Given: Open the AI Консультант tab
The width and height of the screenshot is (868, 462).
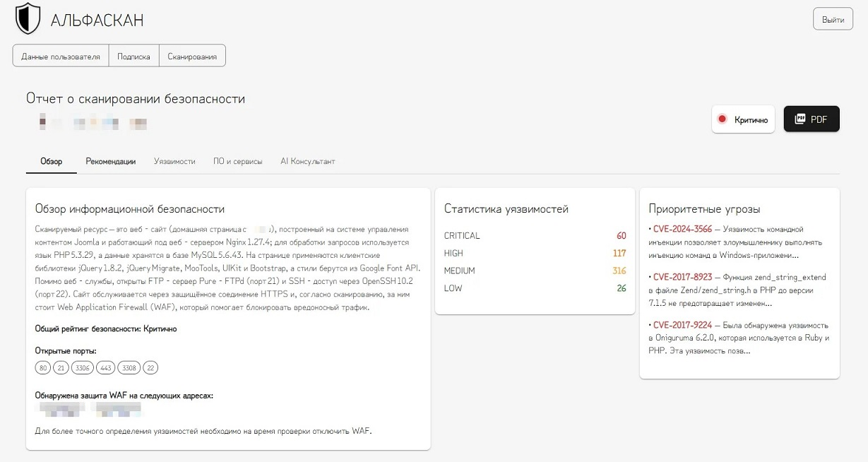Looking at the screenshot, I should pyautogui.click(x=307, y=161).
